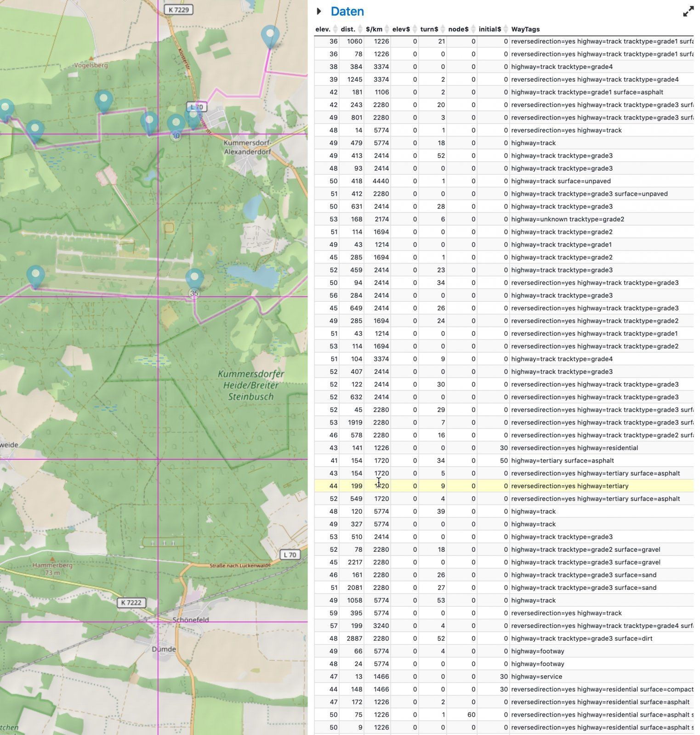Click the WayTags column header
The image size is (700, 735).
coord(525,29)
